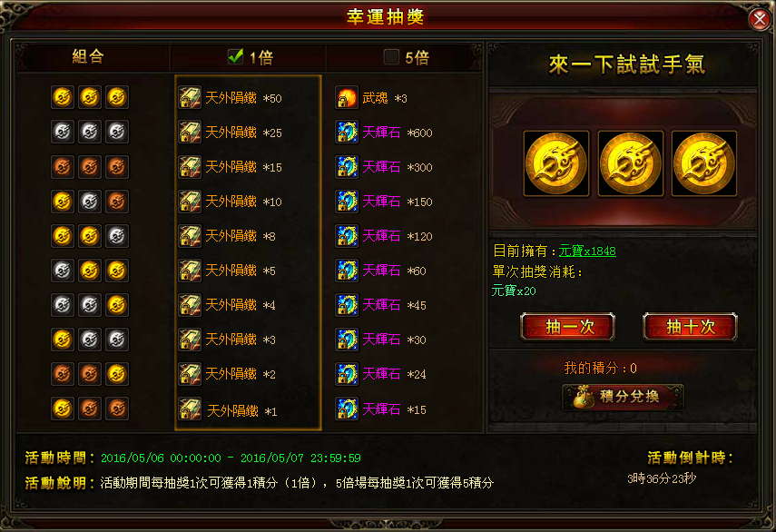Select the 武魂 *3 reward icon

click(x=347, y=97)
